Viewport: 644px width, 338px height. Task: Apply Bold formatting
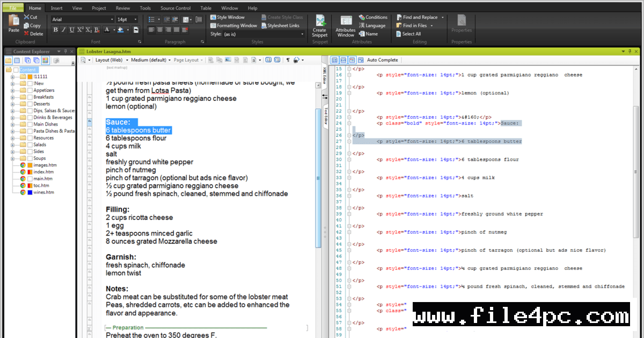(x=56, y=30)
